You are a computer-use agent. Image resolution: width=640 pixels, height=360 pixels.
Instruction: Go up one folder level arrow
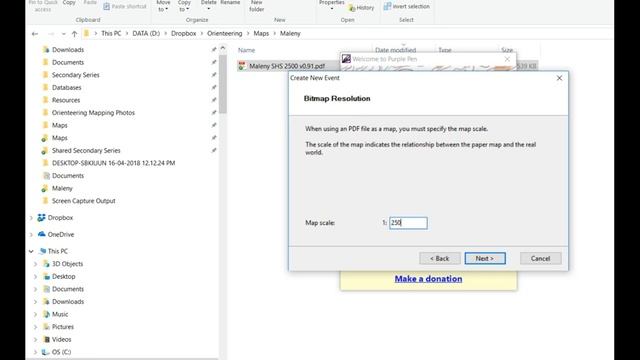click(x=74, y=34)
